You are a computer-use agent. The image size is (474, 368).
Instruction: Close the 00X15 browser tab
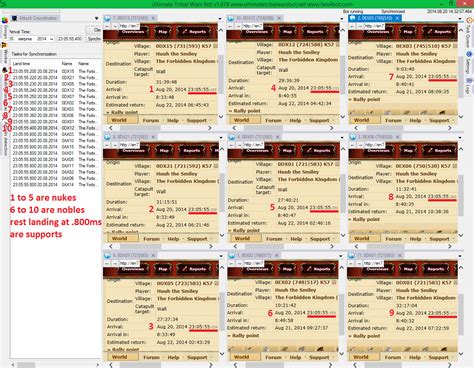(x=153, y=18)
